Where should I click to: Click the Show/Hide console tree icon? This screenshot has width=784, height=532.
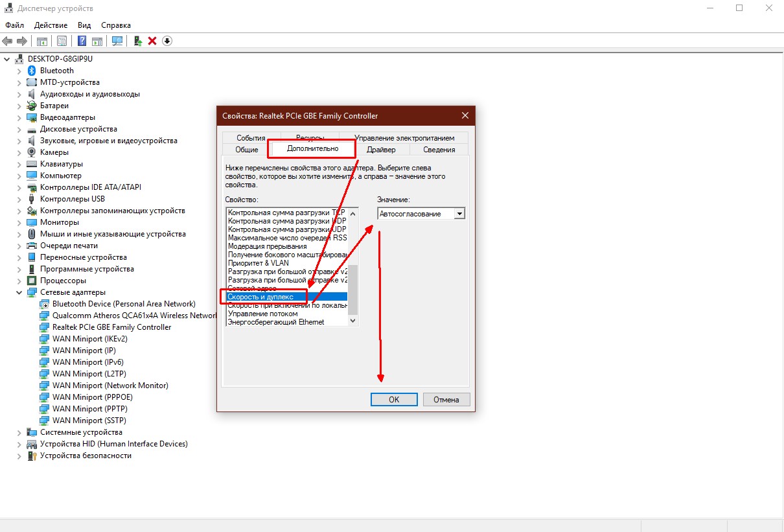click(41, 41)
